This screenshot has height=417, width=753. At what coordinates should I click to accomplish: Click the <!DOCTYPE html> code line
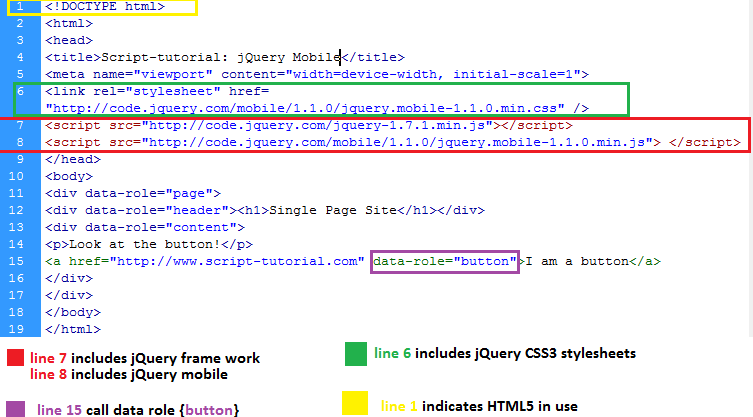coord(105,7)
